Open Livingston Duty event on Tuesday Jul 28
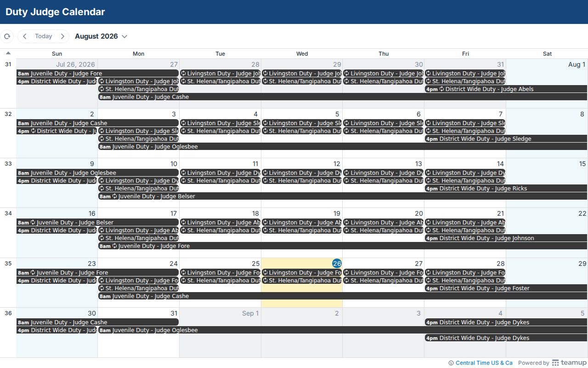The height and width of the screenshot is (368, 588). [x=220, y=74]
